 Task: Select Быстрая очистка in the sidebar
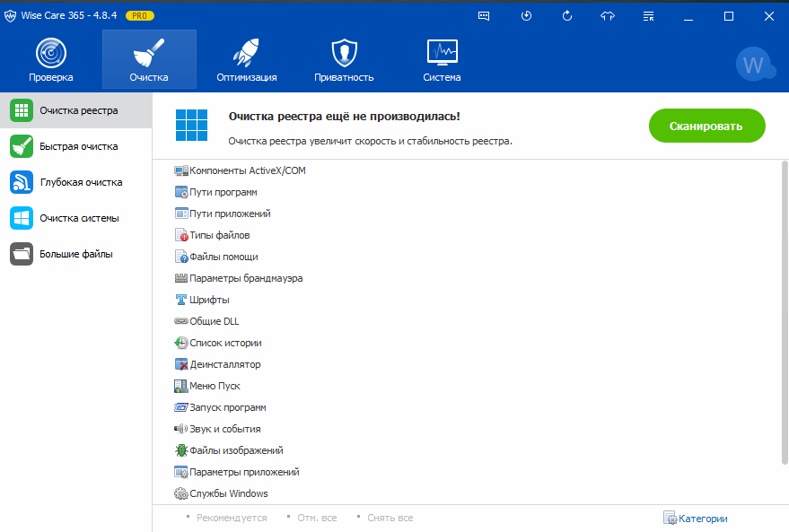(76, 146)
